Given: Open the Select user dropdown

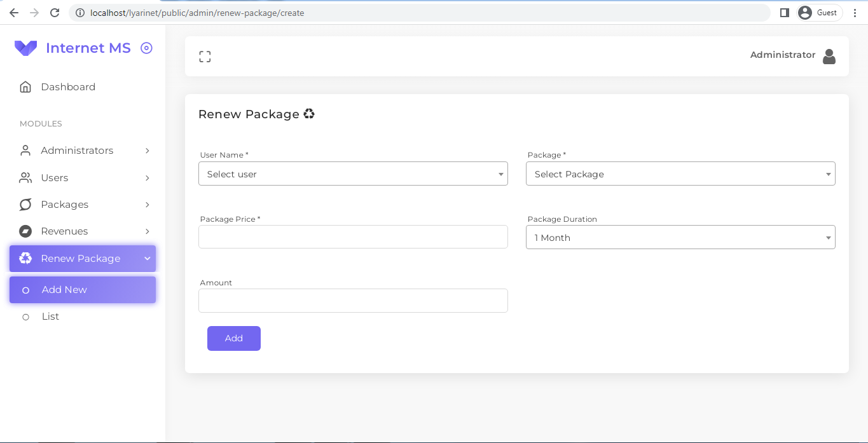Looking at the screenshot, I should point(353,173).
